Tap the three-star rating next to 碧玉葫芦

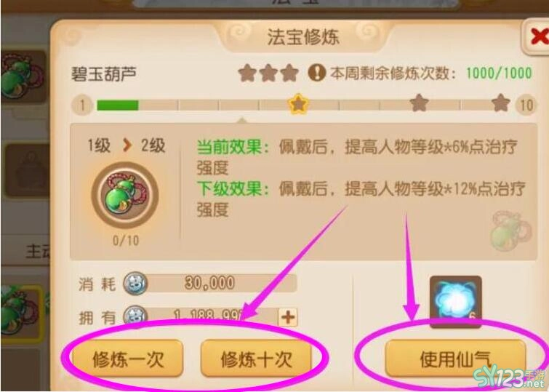click(x=268, y=73)
